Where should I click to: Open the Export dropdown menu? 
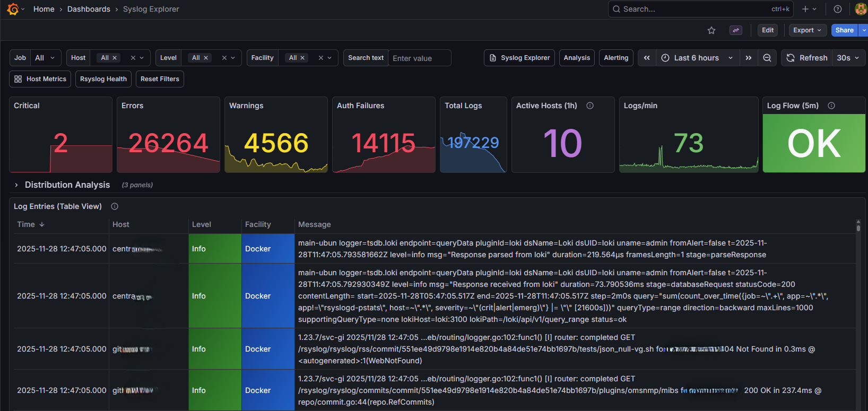click(808, 30)
